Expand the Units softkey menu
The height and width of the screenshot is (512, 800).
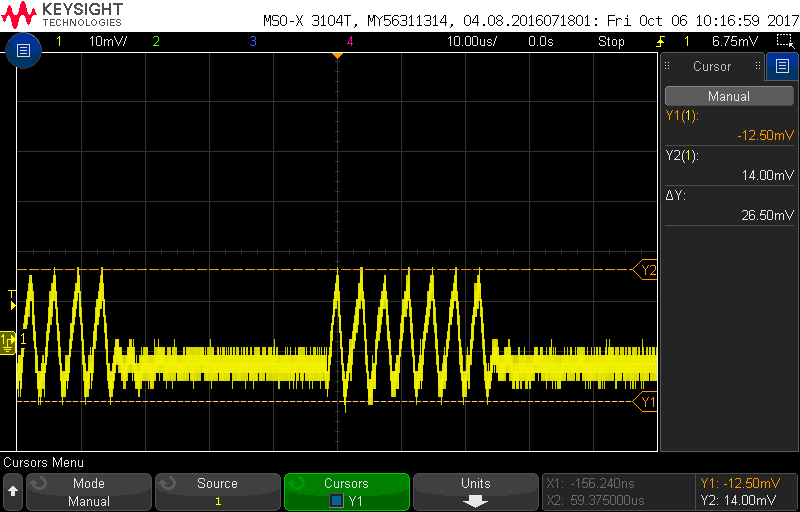(476, 492)
